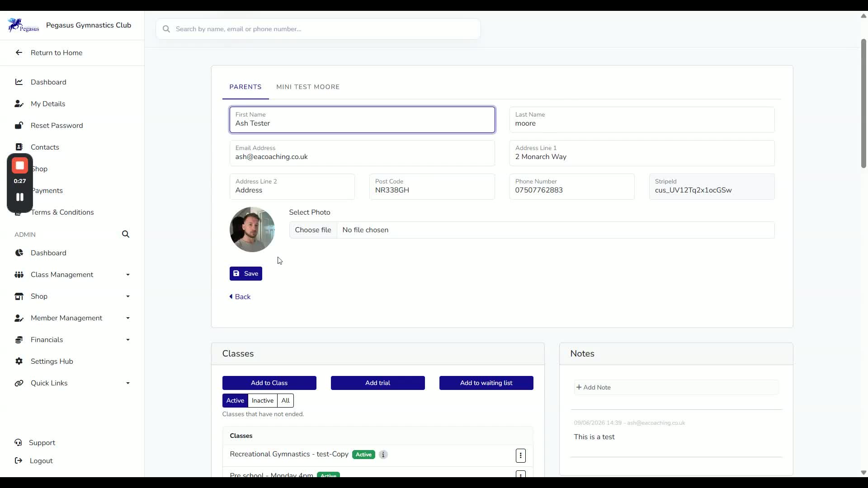Stop the screen recording
This screenshot has height=488, width=868.
pos(20,166)
